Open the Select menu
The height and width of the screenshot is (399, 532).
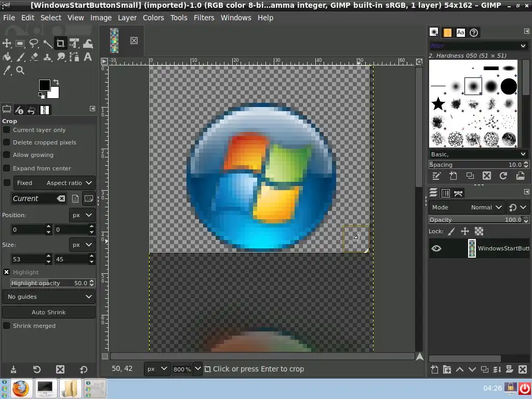point(51,18)
